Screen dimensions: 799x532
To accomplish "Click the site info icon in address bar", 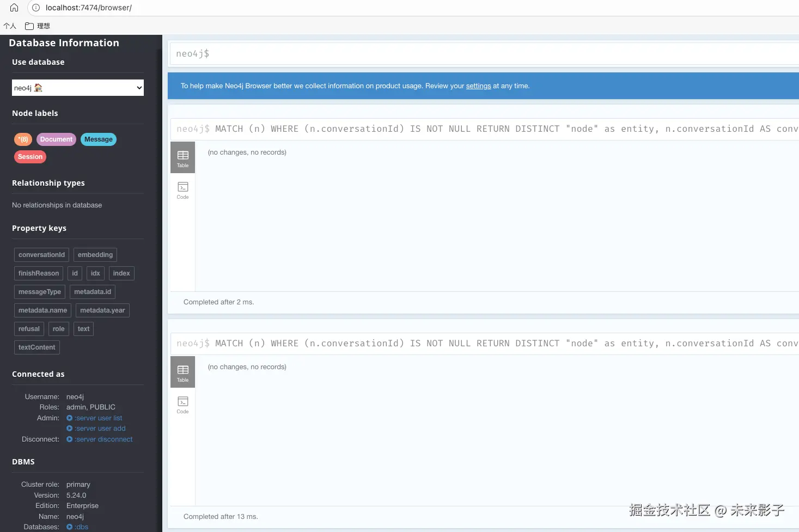I will 36,8.
